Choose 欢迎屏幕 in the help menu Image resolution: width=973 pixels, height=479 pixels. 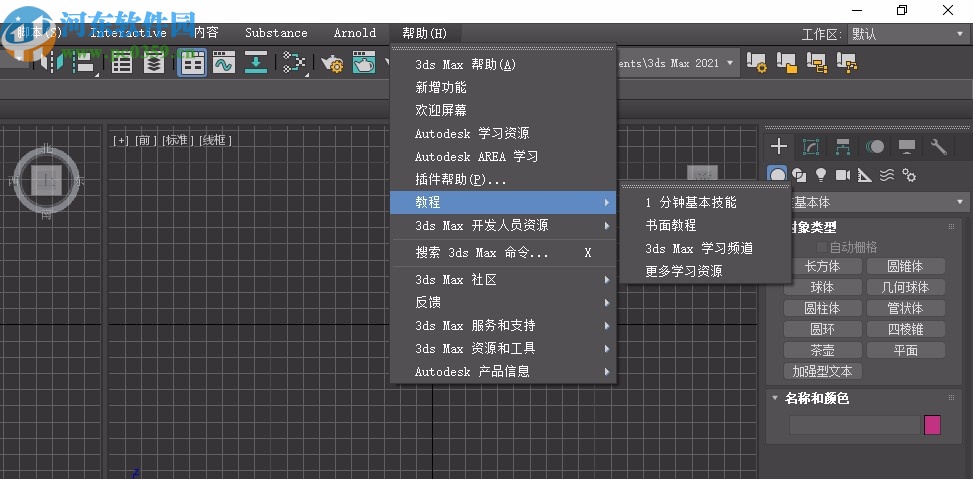pos(503,110)
